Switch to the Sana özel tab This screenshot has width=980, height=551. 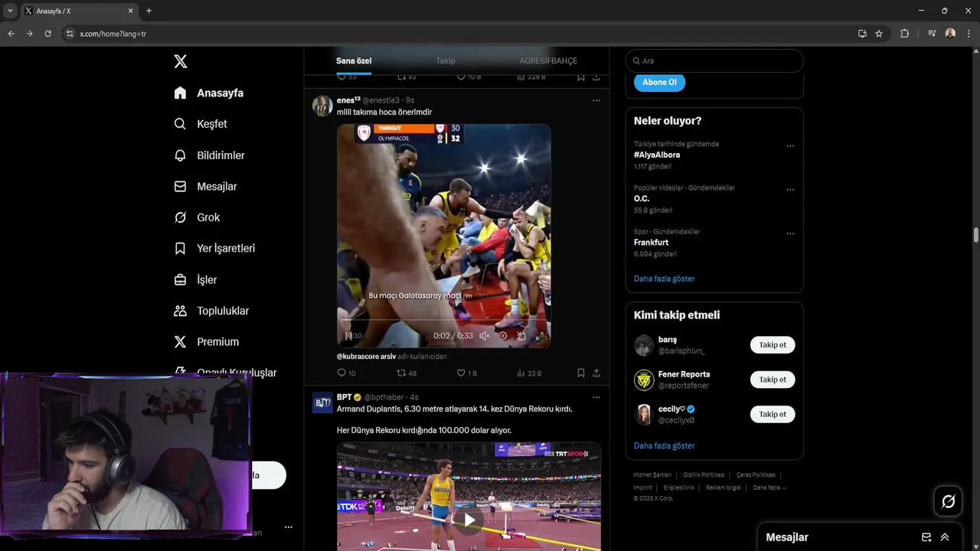(354, 60)
